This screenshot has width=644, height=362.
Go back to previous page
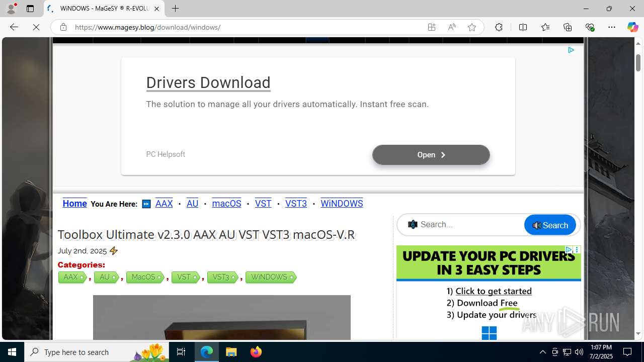(14, 27)
